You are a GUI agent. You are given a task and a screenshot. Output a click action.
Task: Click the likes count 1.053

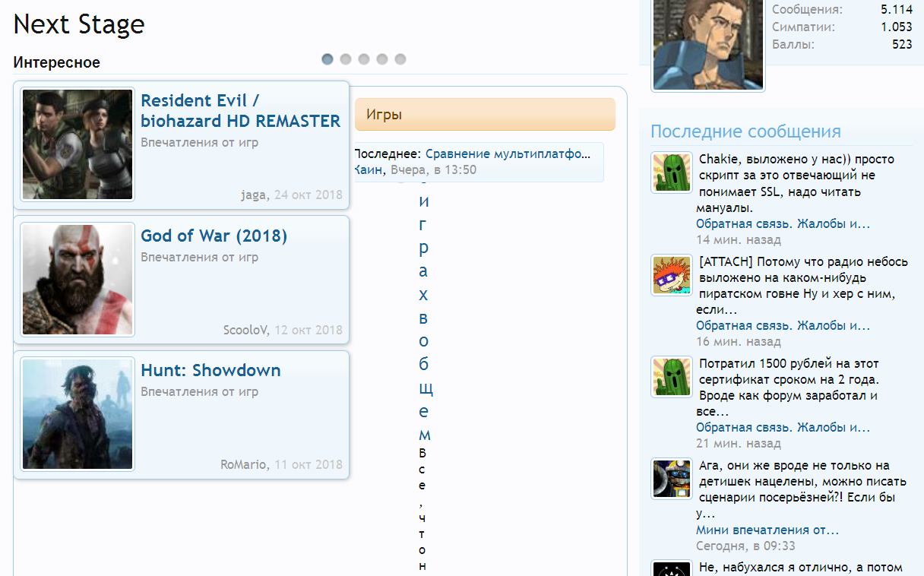(x=897, y=27)
